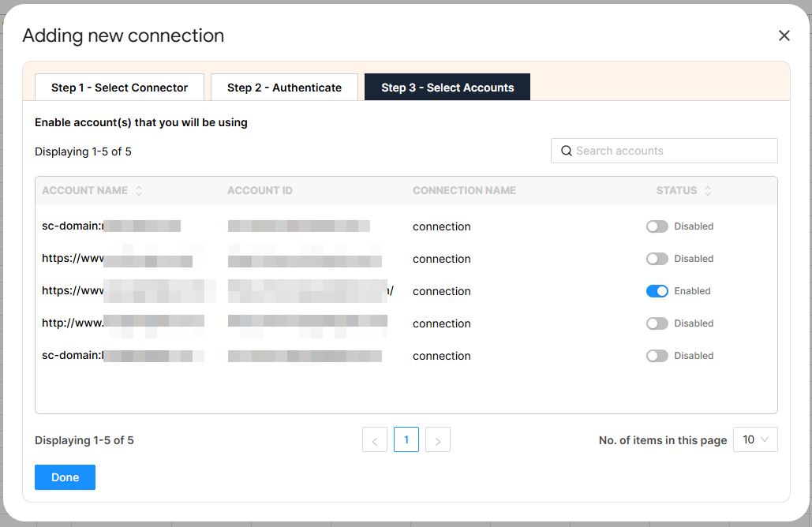The height and width of the screenshot is (527, 812).
Task: Enable the first sc-domain account toggle
Action: pyautogui.click(x=657, y=226)
